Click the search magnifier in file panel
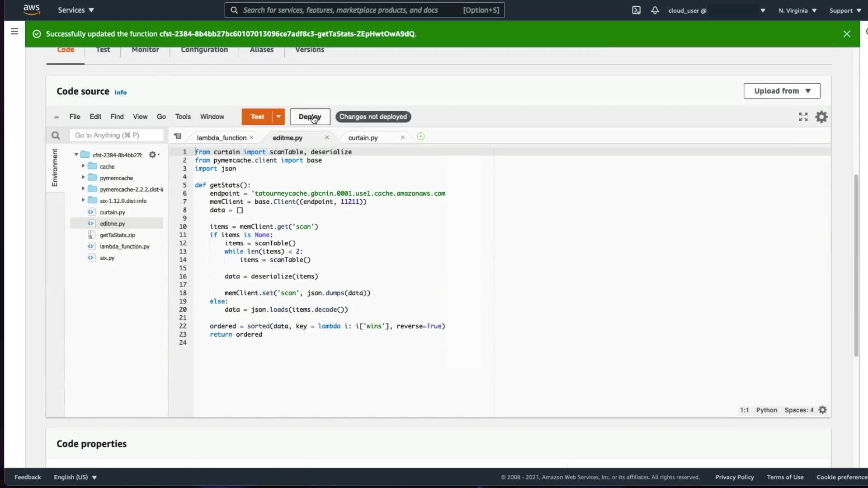The width and height of the screenshot is (868, 488). pos(56,136)
